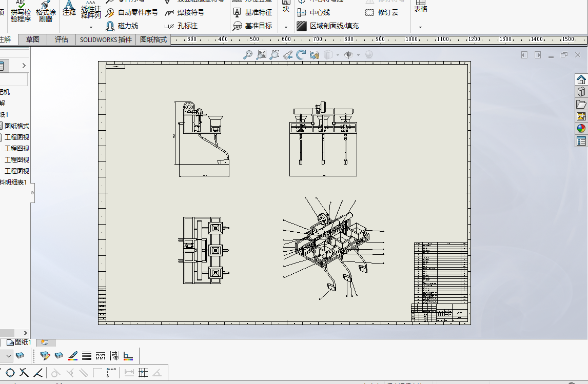Switch to the 草图 sketch tab

tap(33, 39)
